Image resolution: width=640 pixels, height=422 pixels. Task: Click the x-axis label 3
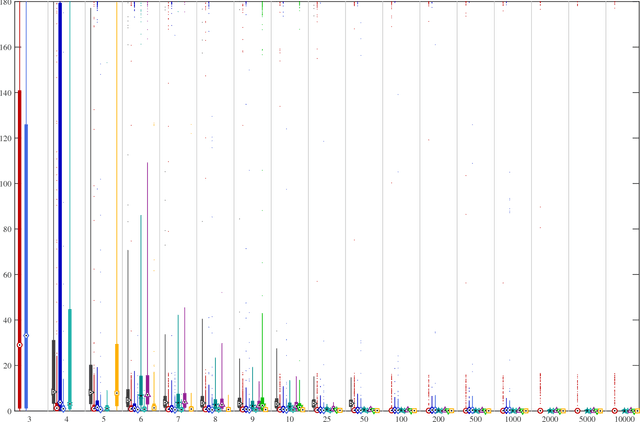point(29,419)
